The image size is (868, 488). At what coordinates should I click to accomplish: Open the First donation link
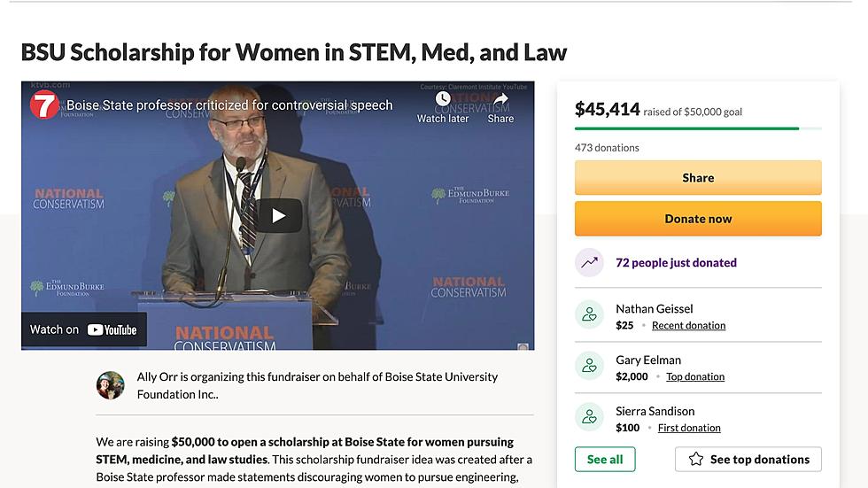(689, 428)
